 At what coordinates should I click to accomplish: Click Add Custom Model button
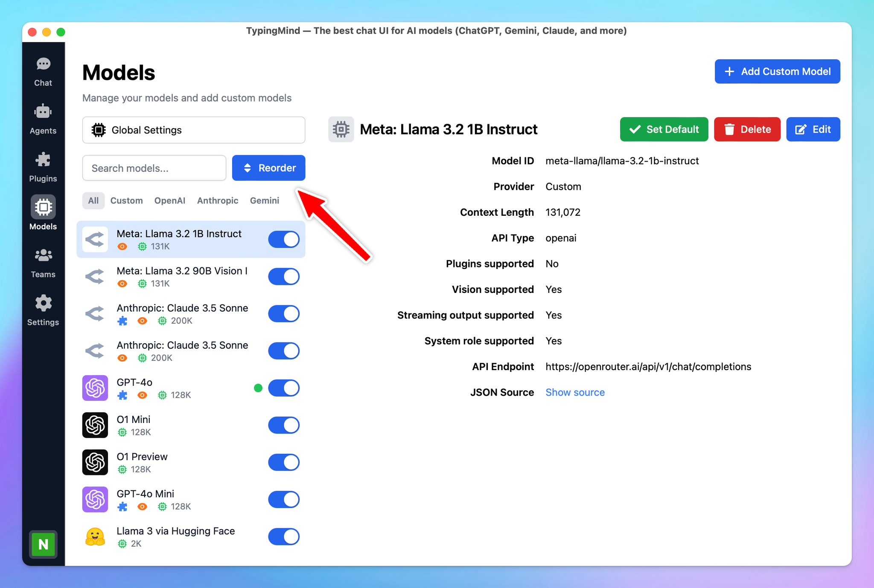(x=778, y=71)
